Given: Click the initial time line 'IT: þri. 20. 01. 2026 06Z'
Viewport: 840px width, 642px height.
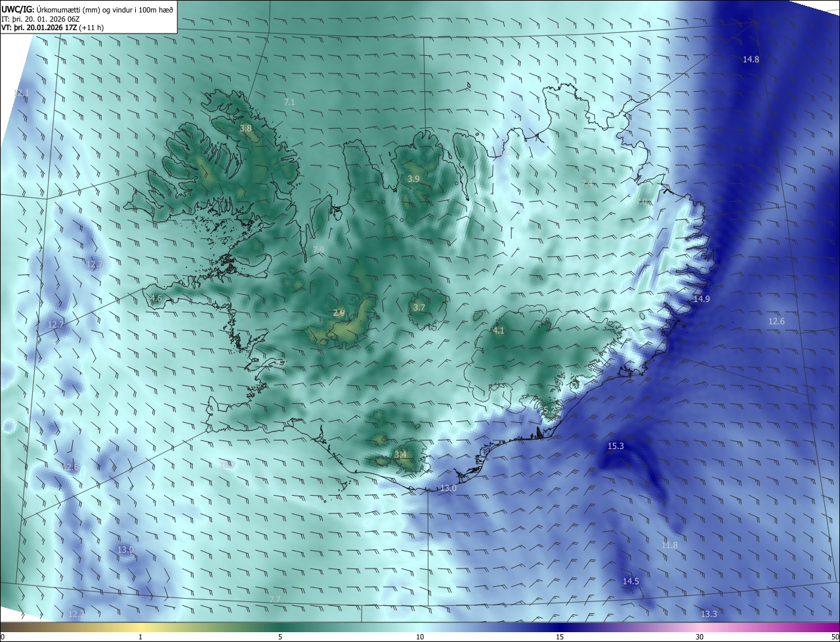Looking at the screenshot, I should 41,18.
